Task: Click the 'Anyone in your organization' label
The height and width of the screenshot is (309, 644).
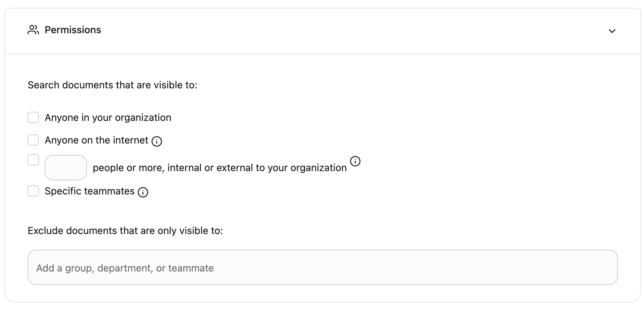Action: [x=108, y=117]
